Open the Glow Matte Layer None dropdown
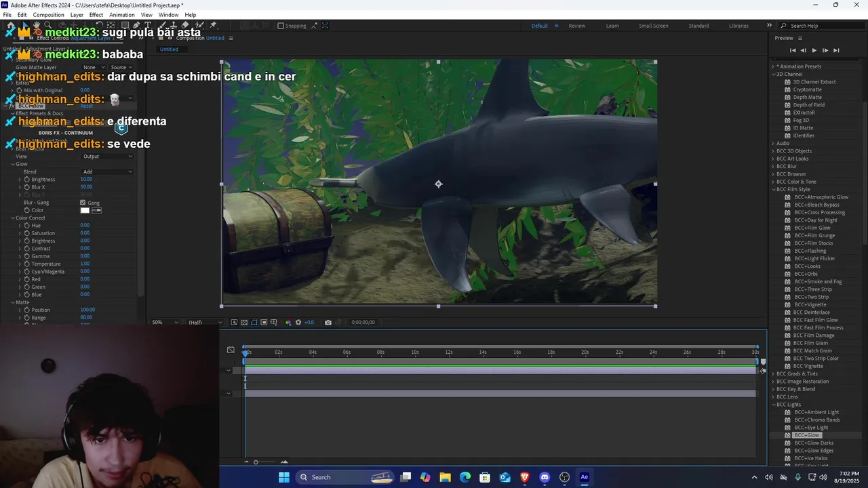 (94, 67)
